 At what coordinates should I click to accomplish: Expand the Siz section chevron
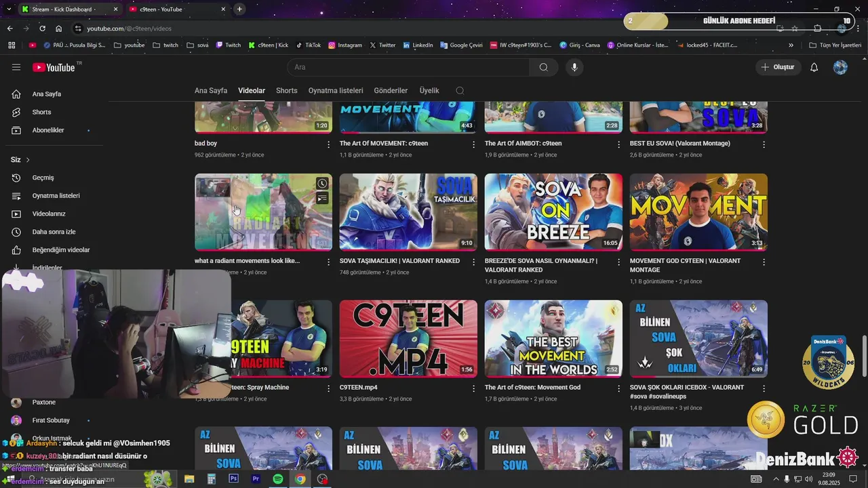coord(28,160)
